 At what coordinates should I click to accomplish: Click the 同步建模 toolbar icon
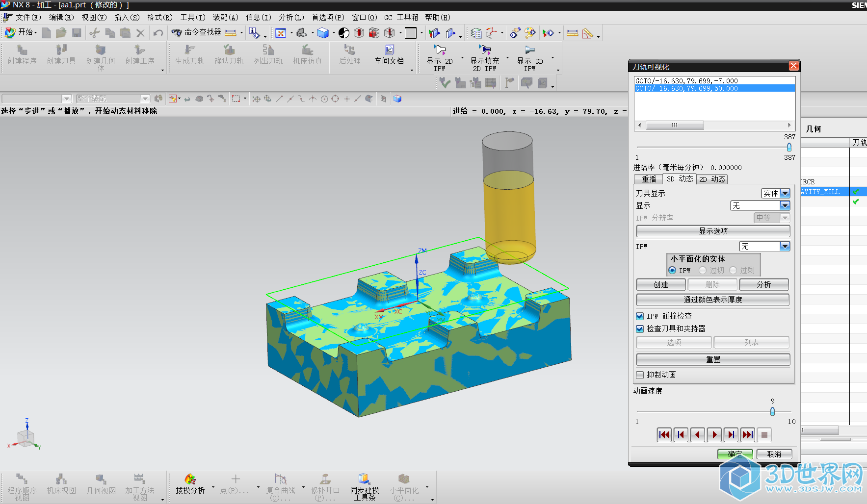click(x=364, y=479)
